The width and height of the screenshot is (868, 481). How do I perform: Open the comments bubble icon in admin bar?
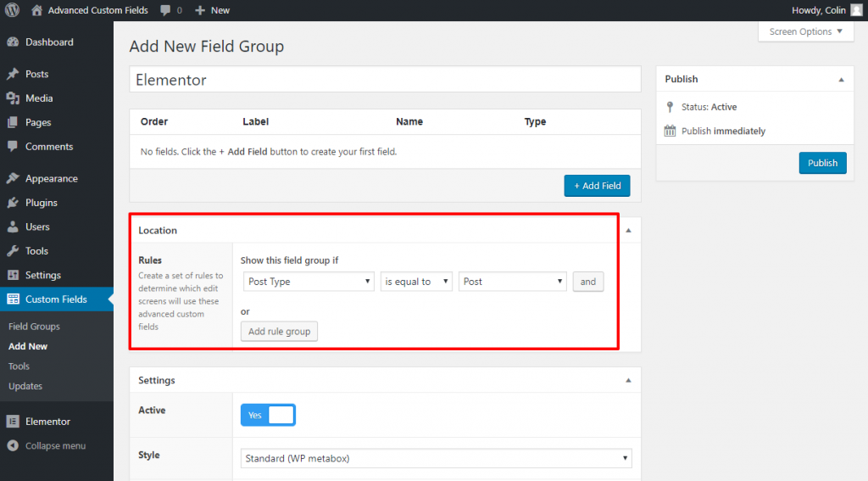click(x=165, y=10)
